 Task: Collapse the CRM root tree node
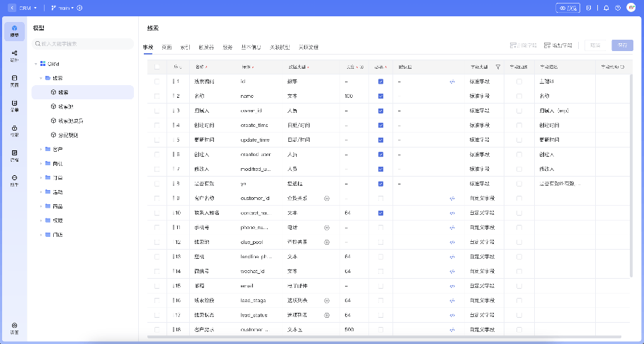pos(35,64)
